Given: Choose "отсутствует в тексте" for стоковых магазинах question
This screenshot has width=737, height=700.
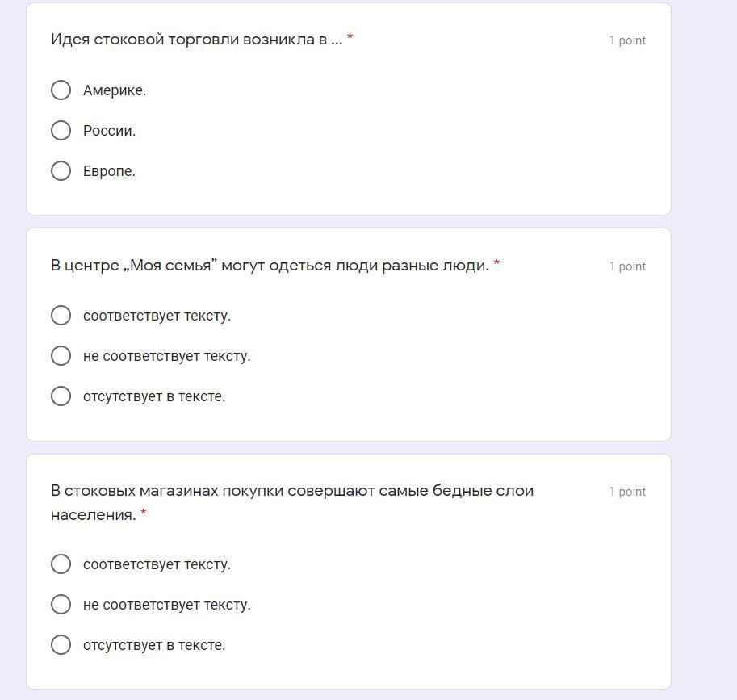Looking at the screenshot, I should pyautogui.click(x=61, y=644).
